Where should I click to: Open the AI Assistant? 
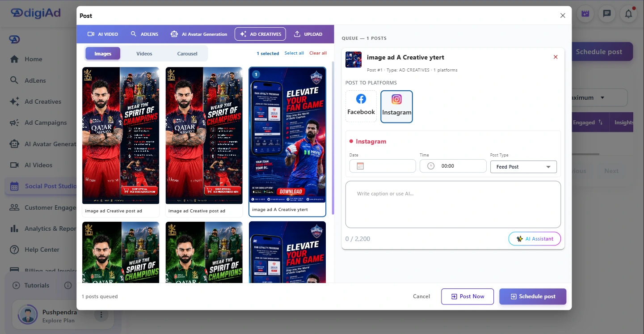tap(535, 239)
